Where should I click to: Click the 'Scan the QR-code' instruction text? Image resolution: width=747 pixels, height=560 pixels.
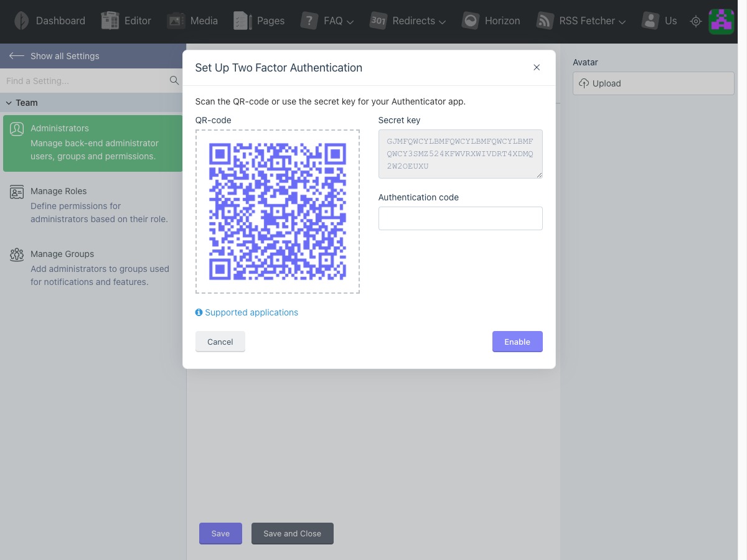(x=331, y=101)
